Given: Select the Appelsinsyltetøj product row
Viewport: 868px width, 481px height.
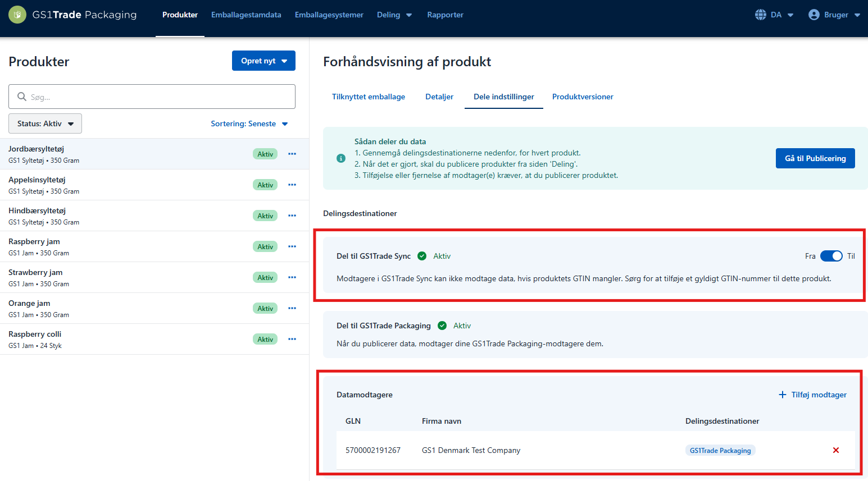Looking at the screenshot, I should pyautogui.click(x=154, y=185).
